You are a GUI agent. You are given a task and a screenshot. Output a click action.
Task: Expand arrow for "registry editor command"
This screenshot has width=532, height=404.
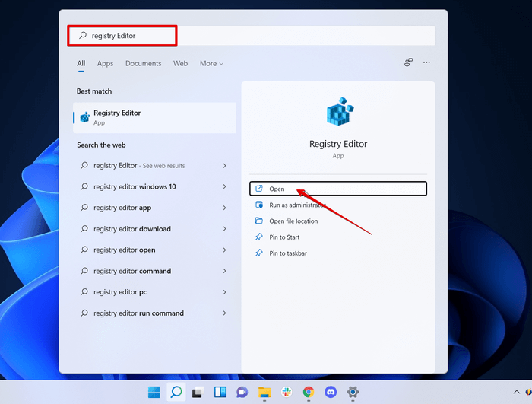[x=224, y=271]
